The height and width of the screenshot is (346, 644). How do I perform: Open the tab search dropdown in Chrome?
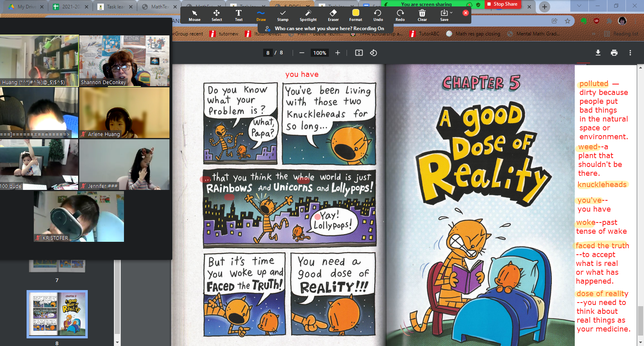pyautogui.click(x=579, y=6)
